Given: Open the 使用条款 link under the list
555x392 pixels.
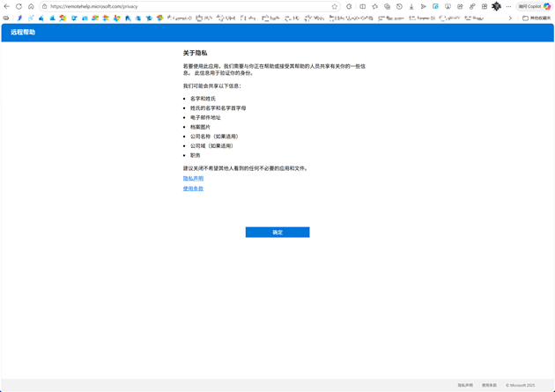Looking at the screenshot, I should pyautogui.click(x=193, y=189).
